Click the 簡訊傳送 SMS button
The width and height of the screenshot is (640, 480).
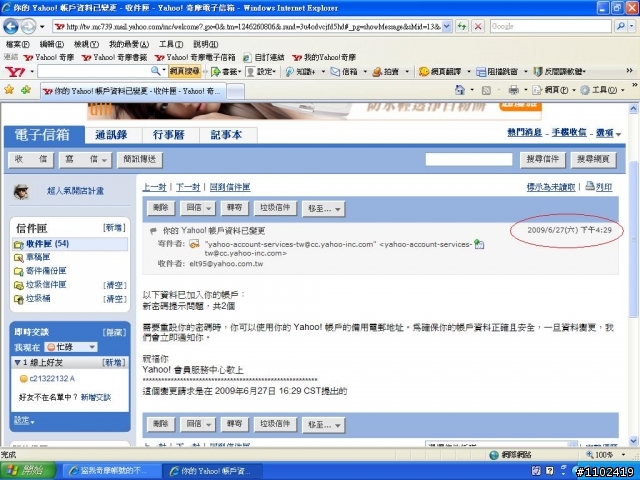click(x=140, y=160)
